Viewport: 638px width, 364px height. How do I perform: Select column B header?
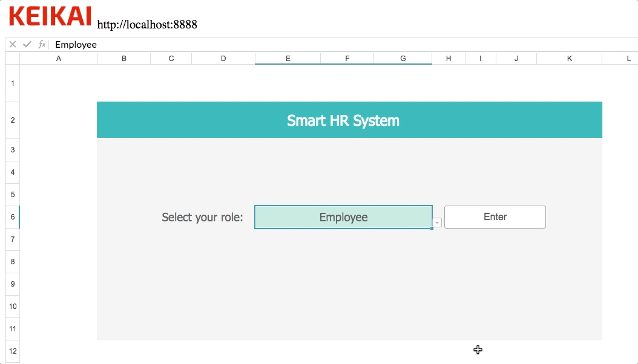123,59
